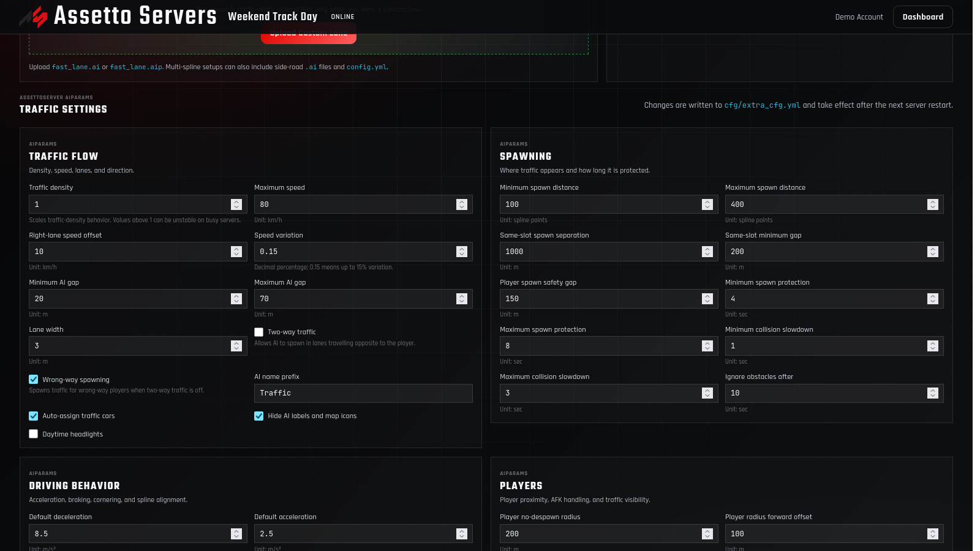Click the config.yml file name text

[x=366, y=67]
